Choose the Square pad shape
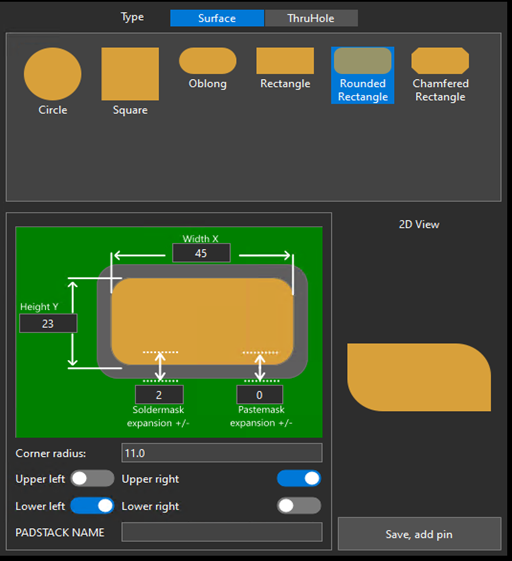Screen dimensions: 512x561 point(130,82)
